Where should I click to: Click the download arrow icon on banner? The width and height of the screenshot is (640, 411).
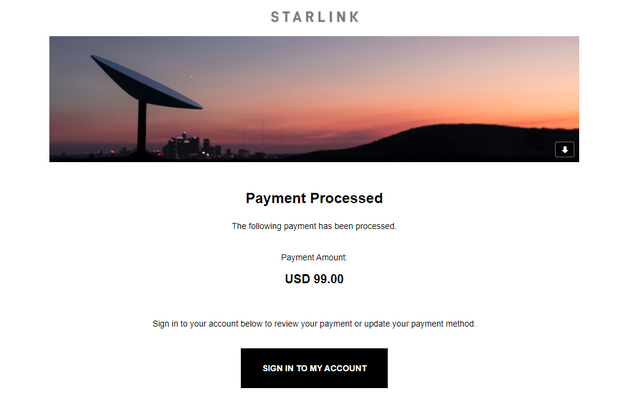(565, 150)
